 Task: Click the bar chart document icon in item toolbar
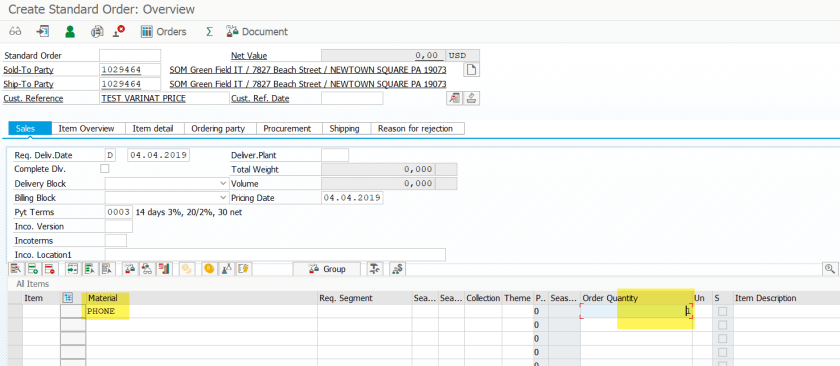click(x=163, y=268)
